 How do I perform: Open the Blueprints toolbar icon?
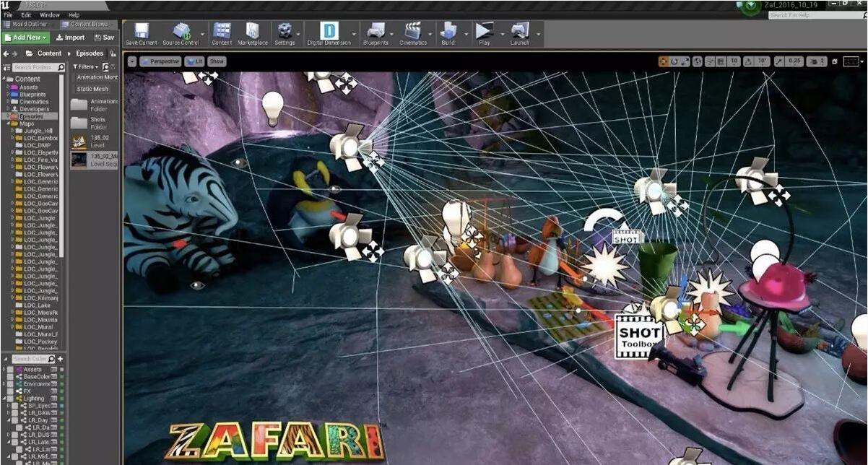pyautogui.click(x=376, y=33)
